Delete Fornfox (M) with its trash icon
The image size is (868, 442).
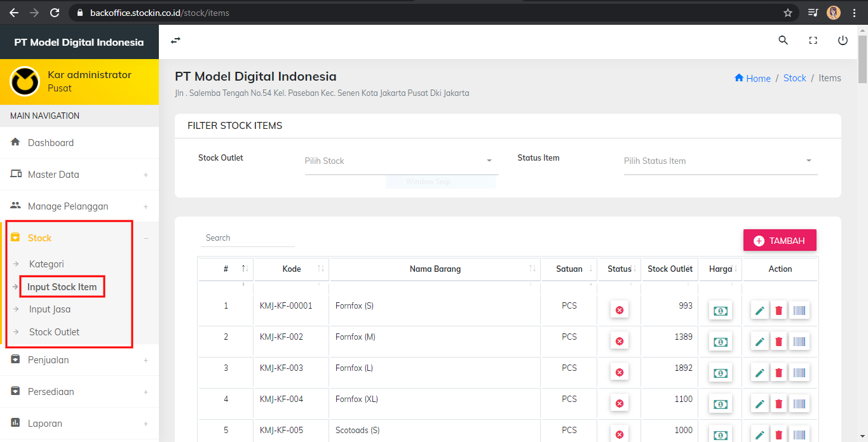coord(778,341)
